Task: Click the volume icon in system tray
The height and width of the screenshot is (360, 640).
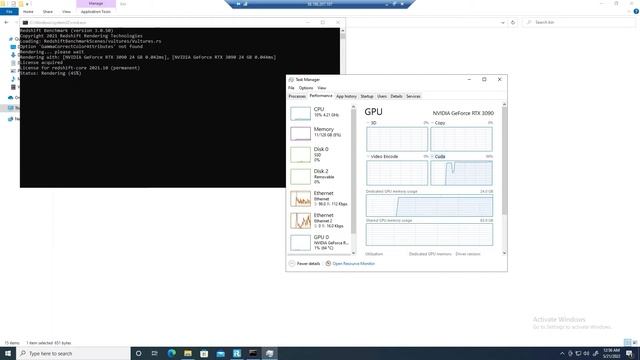Action: [587, 353]
